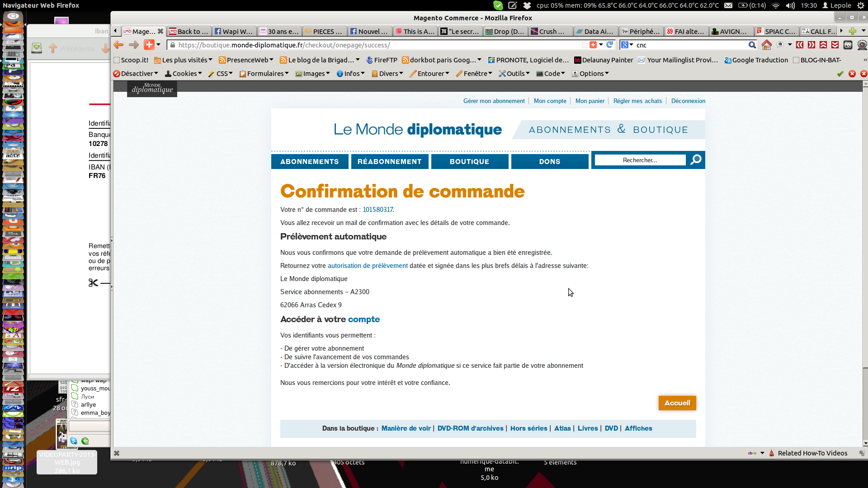Open the Google search engine selector dropdown
The height and width of the screenshot is (488, 868).
click(x=627, y=45)
